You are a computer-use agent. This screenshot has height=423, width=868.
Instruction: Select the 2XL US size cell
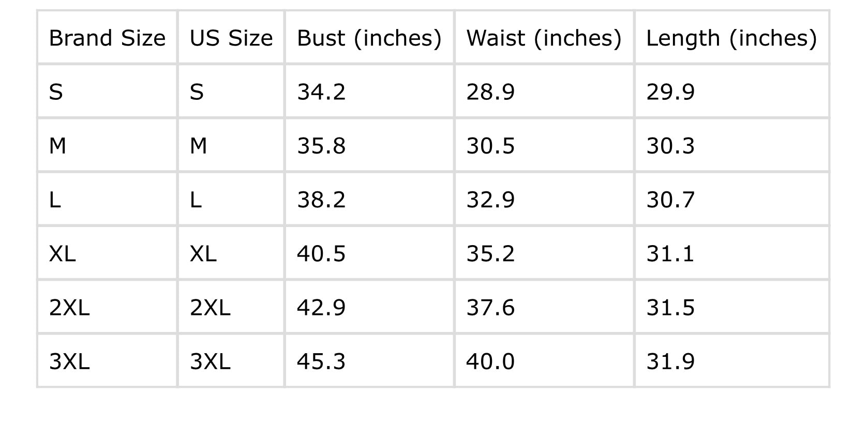pyautogui.click(x=231, y=307)
